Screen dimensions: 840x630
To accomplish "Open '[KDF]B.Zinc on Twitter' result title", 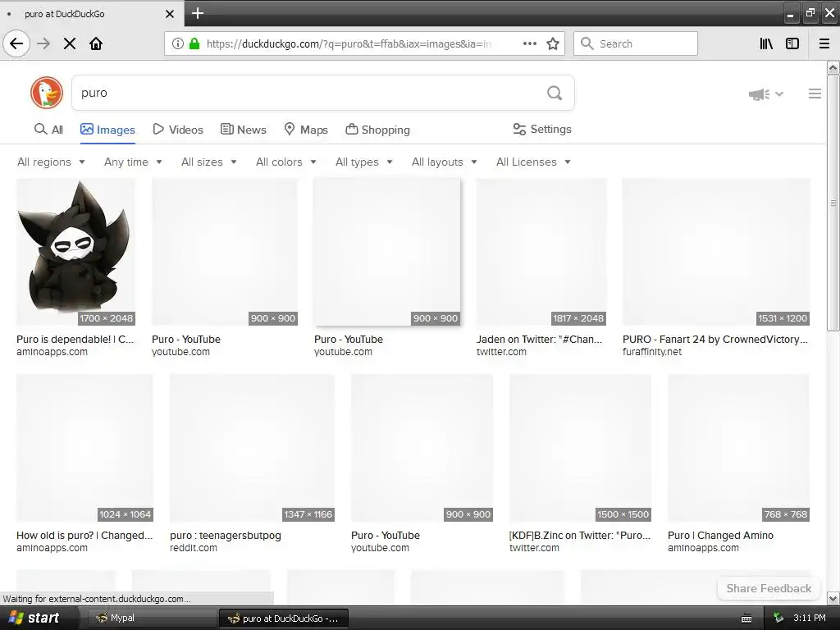I will (x=580, y=535).
